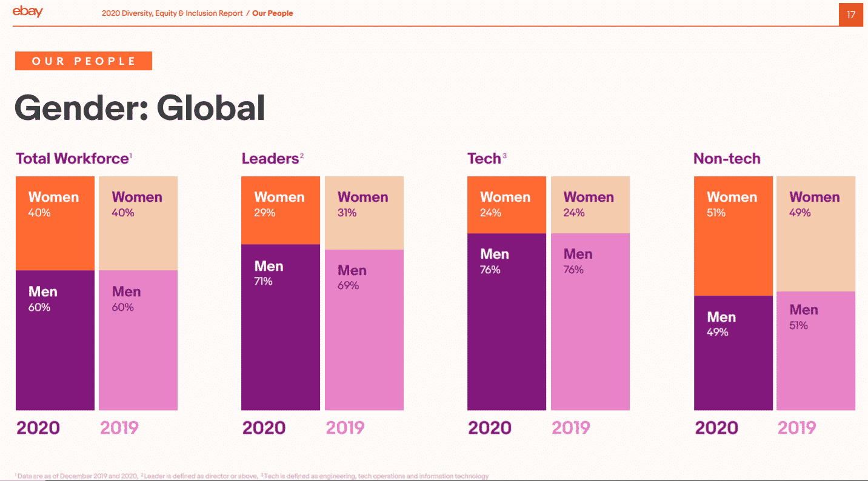Image resolution: width=868 pixels, height=481 pixels.
Task: Click the eBay logo in the header
Action: (x=28, y=12)
